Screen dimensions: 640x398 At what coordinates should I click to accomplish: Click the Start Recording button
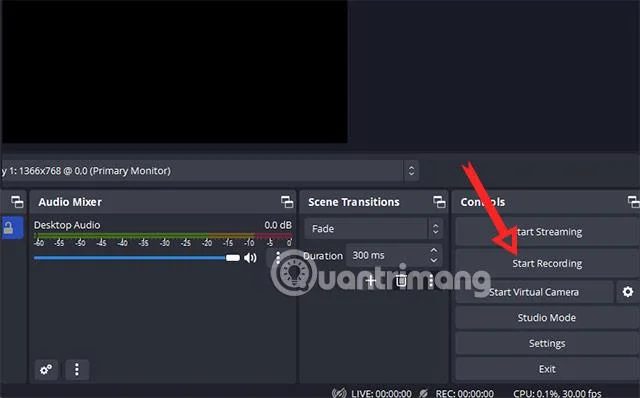pos(547,263)
